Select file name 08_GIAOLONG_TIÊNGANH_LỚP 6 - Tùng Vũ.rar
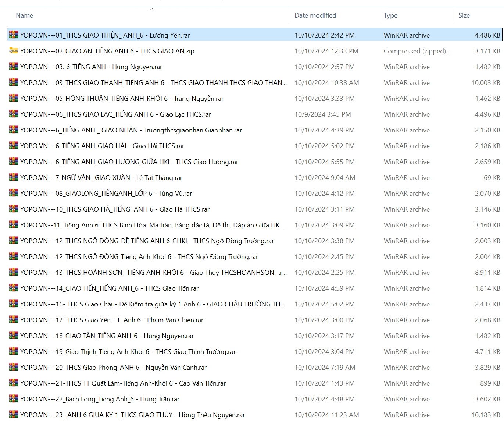The image size is (504, 436). pos(106,194)
